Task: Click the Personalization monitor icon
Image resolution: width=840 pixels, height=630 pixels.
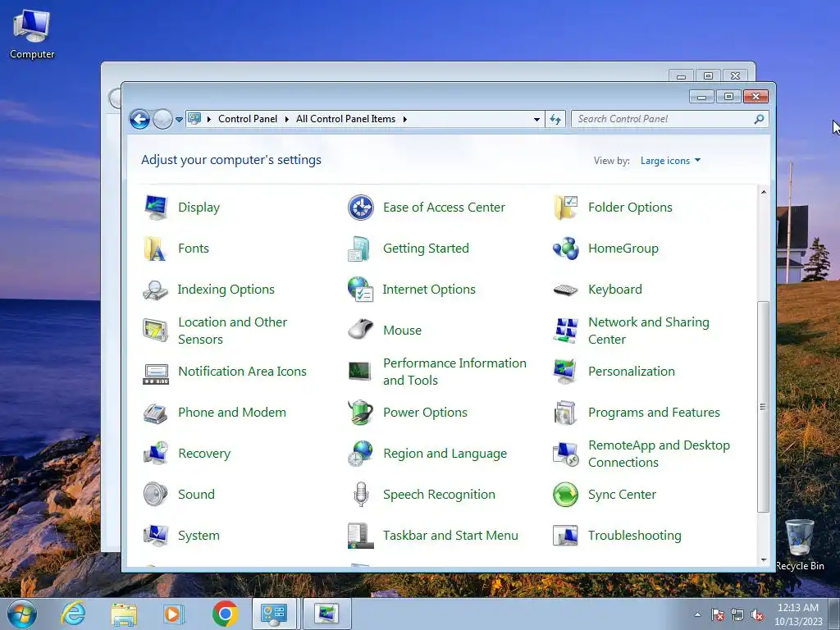Action: 566,372
